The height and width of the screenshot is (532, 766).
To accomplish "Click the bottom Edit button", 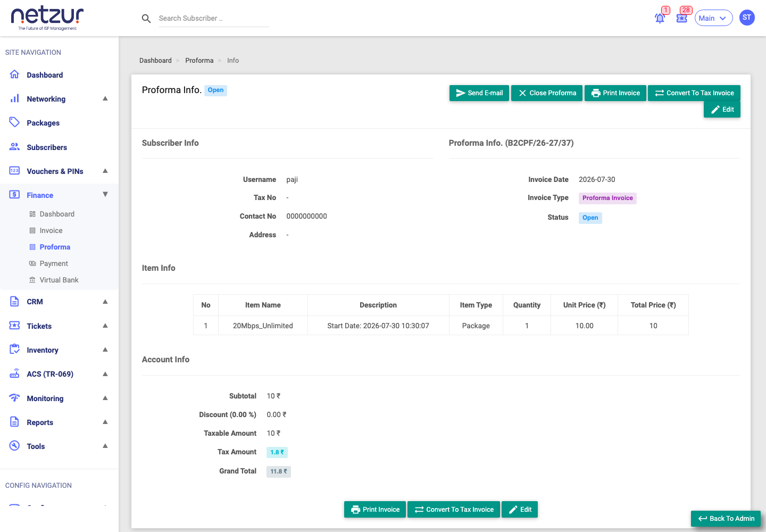I will click(520, 510).
